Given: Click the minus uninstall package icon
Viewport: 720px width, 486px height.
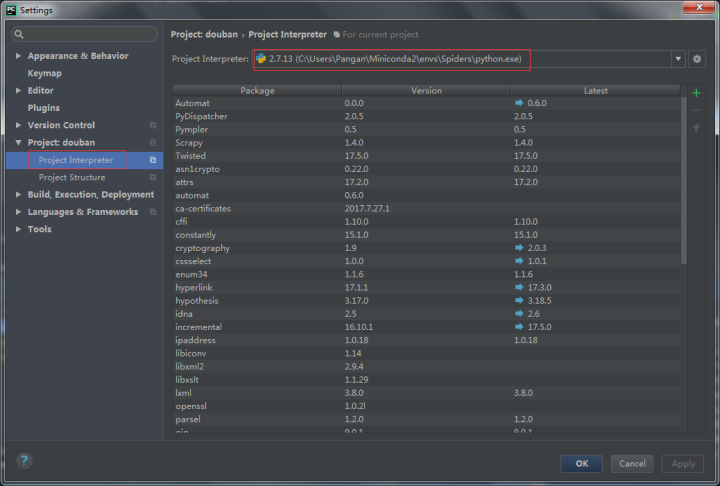Looking at the screenshot, I should [x=696, y=111].
